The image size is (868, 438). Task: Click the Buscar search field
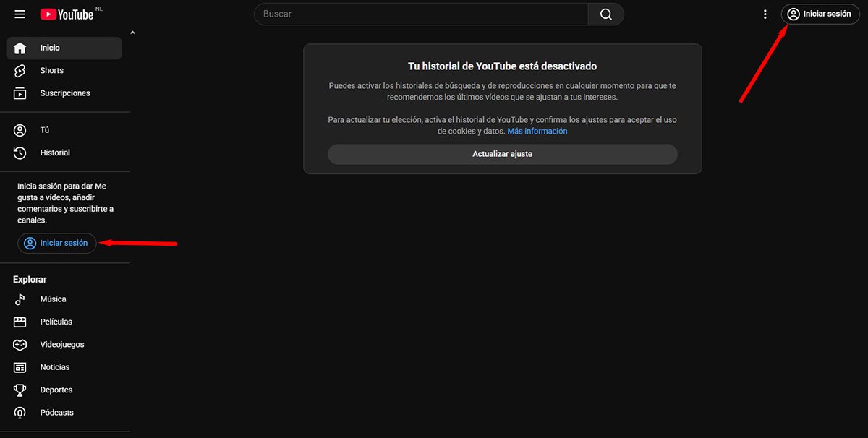click(420, 14)
